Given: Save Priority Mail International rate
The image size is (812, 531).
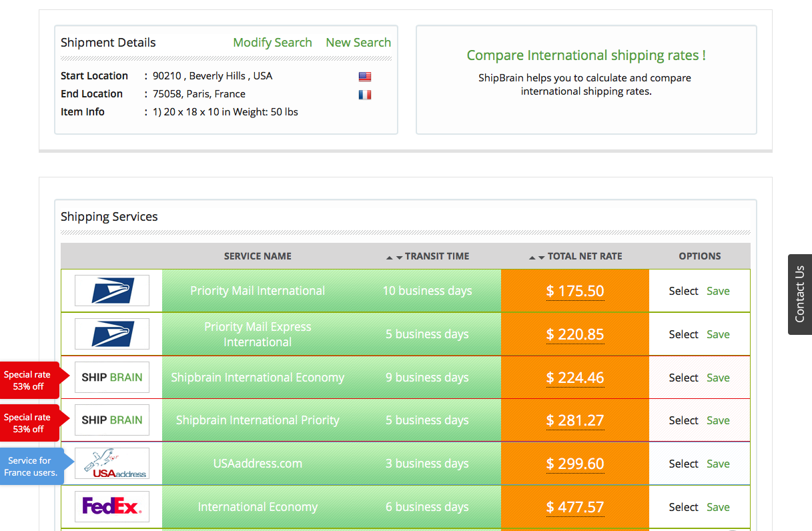Looking at the screenshot, I should point(718,291).
